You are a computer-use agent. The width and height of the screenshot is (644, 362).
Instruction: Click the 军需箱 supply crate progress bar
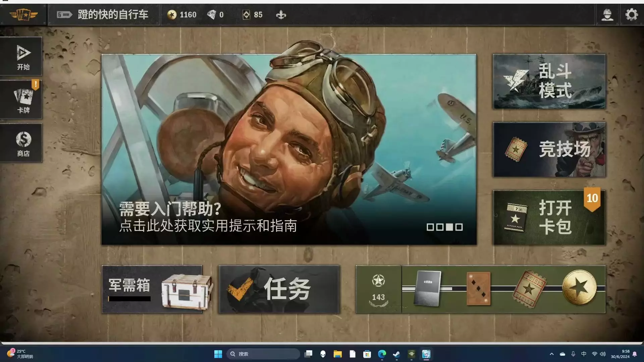pos(129,299)
